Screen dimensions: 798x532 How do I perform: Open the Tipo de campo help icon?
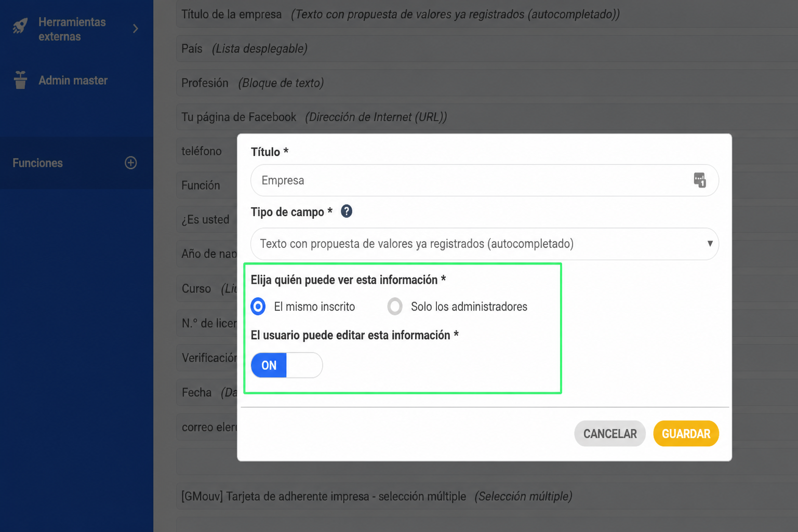point(347,211)
